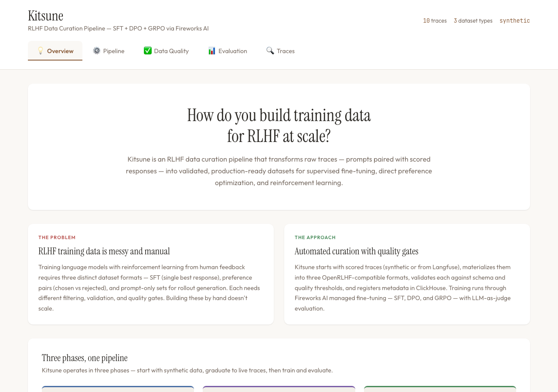Go to the Evaluation tab
This screenshot has height=392, width=558.
[233, 51]
